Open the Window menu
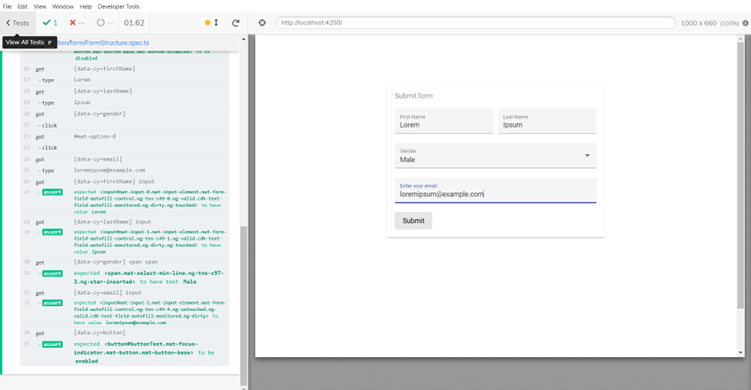Viewport: 751px width, 390px height. click(63, 6)
